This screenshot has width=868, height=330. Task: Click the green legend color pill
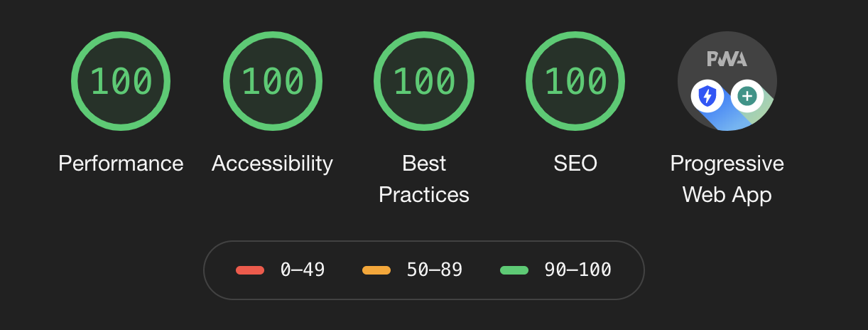point(514,270)
